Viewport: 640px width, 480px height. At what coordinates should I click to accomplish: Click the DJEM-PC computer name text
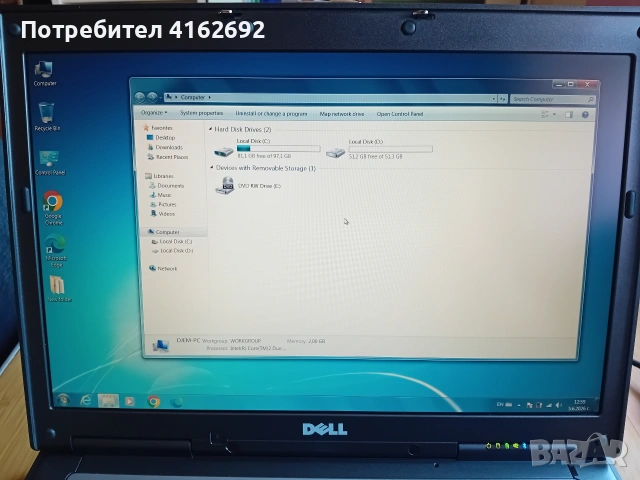click(x=188, y=340)
